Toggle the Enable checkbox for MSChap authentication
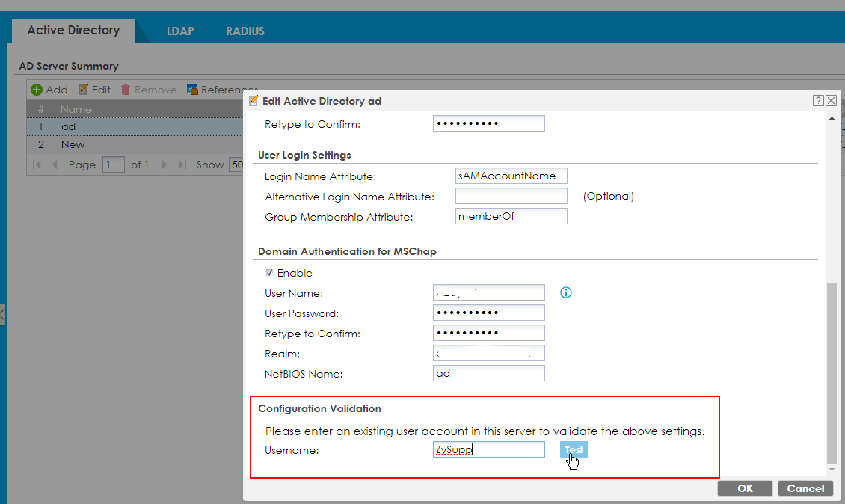 click(270, 273)
